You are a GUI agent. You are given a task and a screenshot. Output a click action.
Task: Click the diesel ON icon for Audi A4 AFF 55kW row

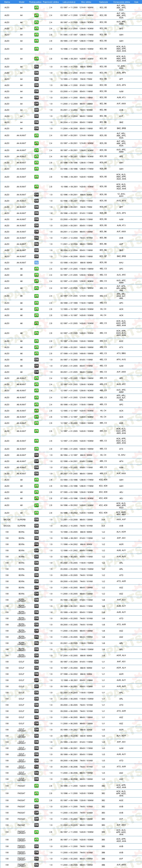(x=36, y=79)
